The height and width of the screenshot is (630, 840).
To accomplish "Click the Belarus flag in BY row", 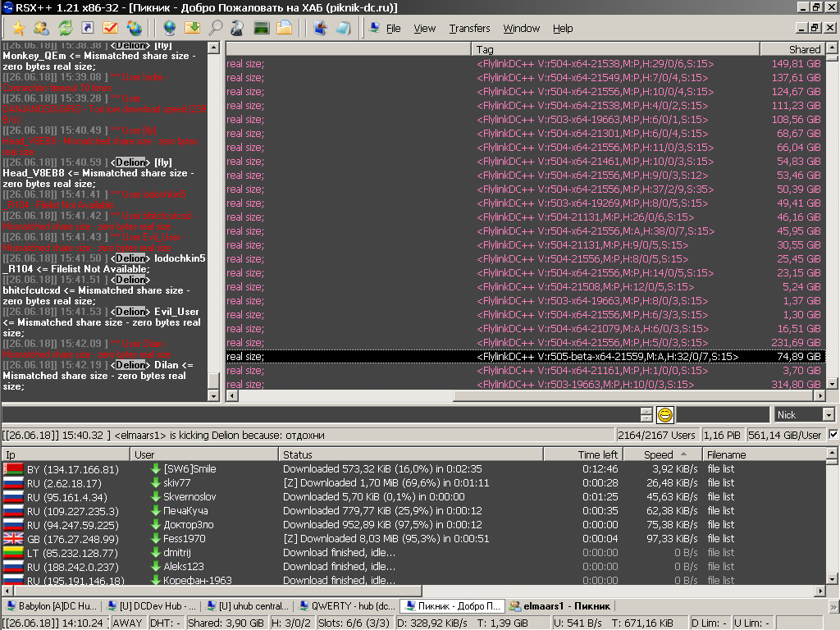I will point(13,469).
